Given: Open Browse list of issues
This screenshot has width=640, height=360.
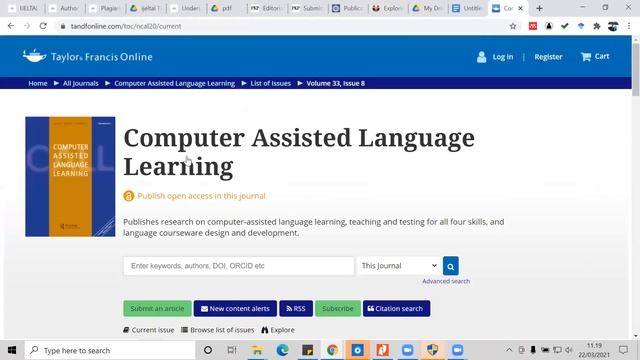Looking at the screenshot, I should click(x=218, y=330).
